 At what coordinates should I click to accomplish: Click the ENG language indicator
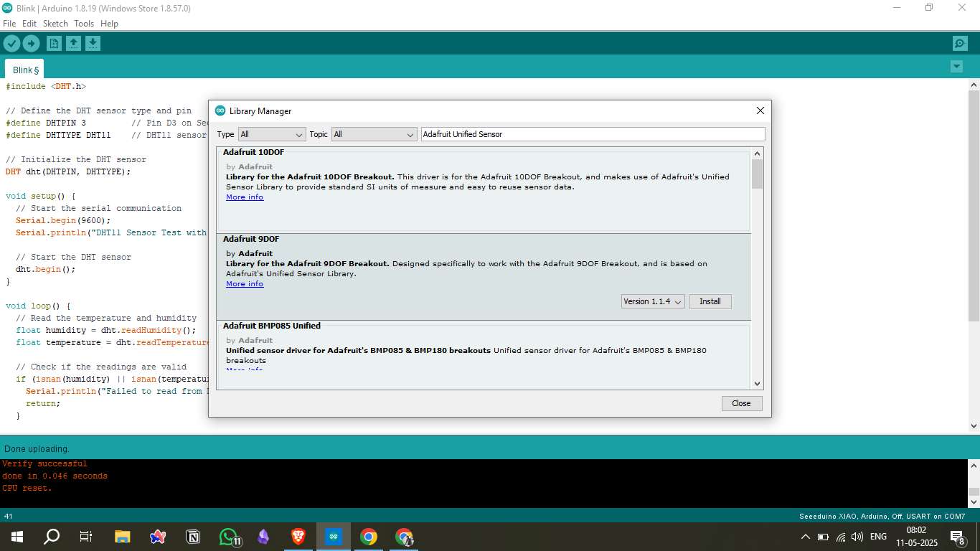coord(878,537)
